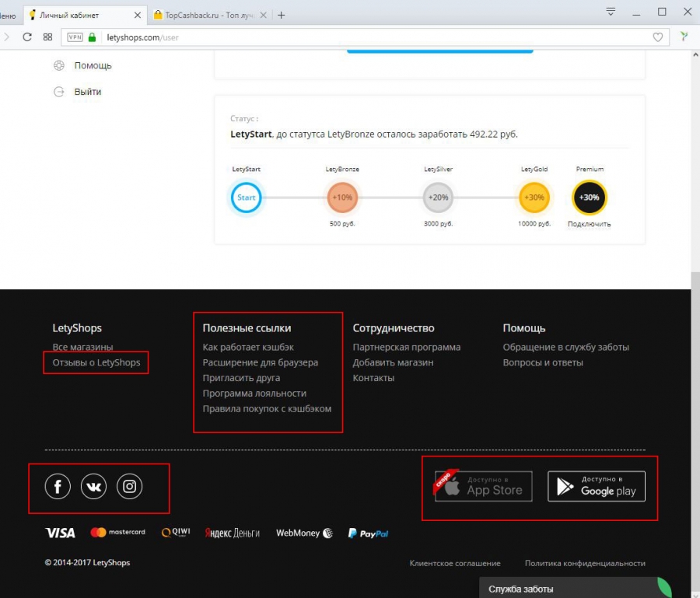Viewport: 700px width, 598px height.
Task: Open Пригласить друга link
Action: coord(242,378)
